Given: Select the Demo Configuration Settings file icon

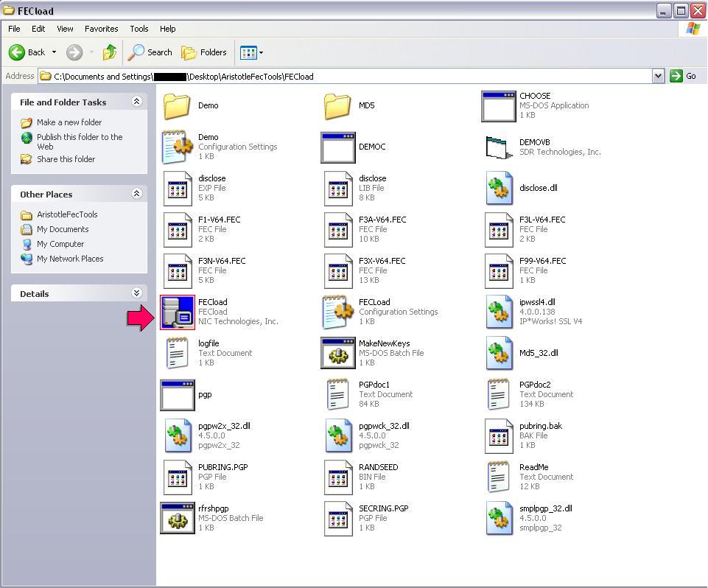Looking at the screenshot, I should [x=178, y=147].
